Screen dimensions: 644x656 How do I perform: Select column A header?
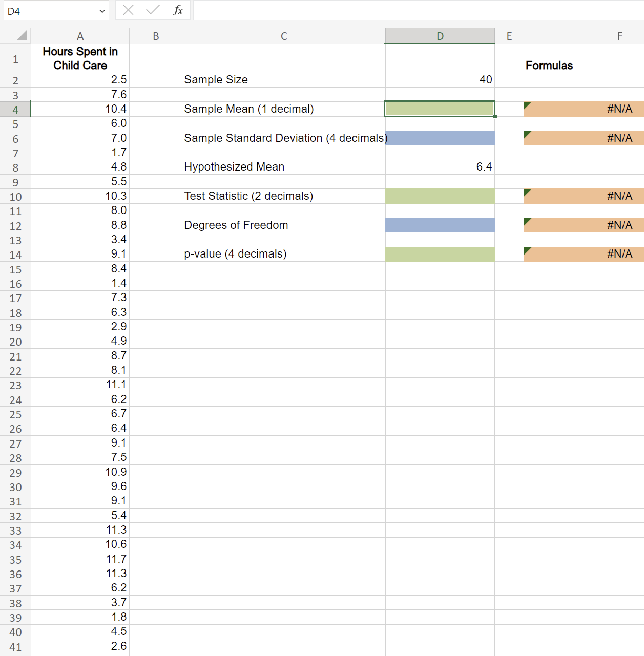click(80, 35)
